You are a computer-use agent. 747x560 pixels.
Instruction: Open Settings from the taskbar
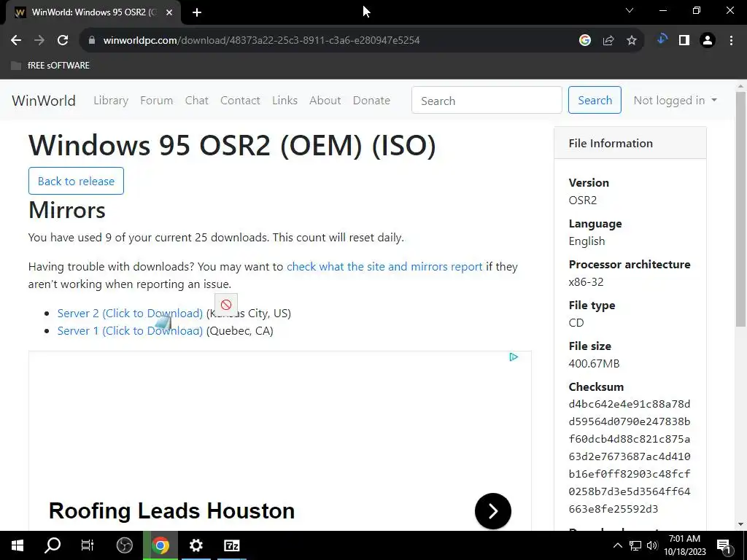pos(196,545)
